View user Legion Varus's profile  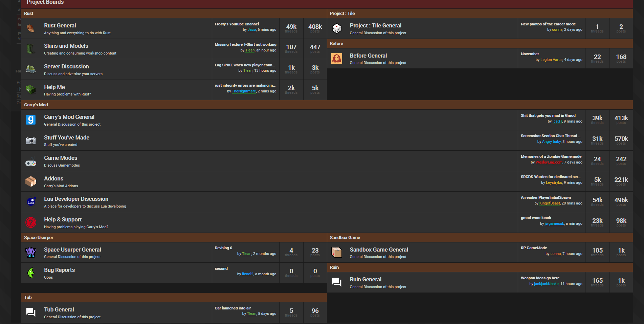pos(551,60)
